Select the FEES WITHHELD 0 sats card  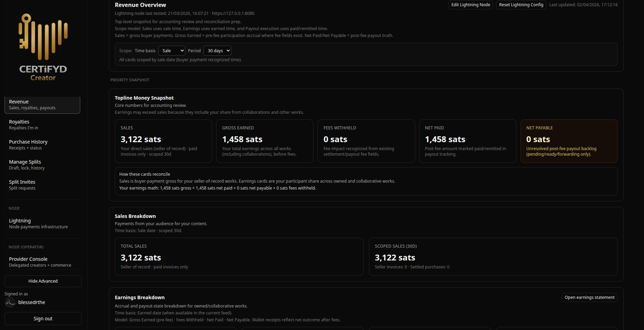coord(366,141)
